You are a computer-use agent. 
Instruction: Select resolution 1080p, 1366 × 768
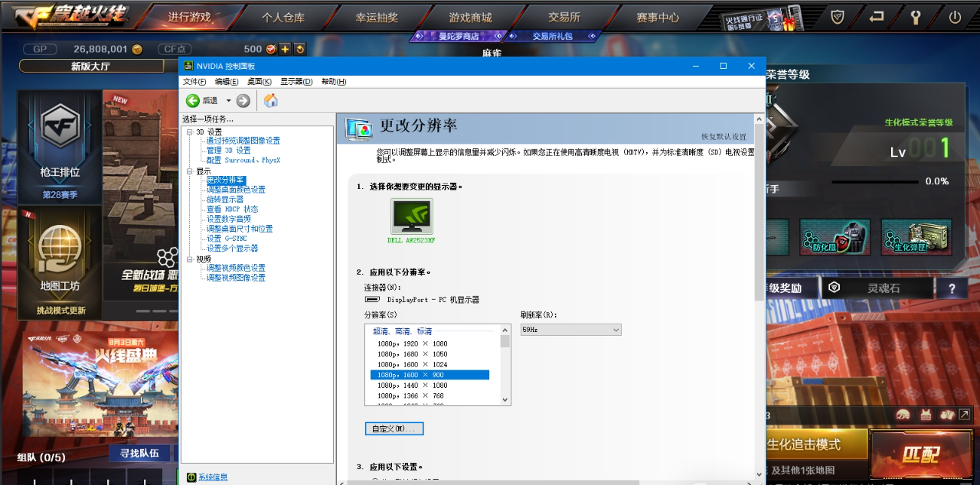point(430,395)
